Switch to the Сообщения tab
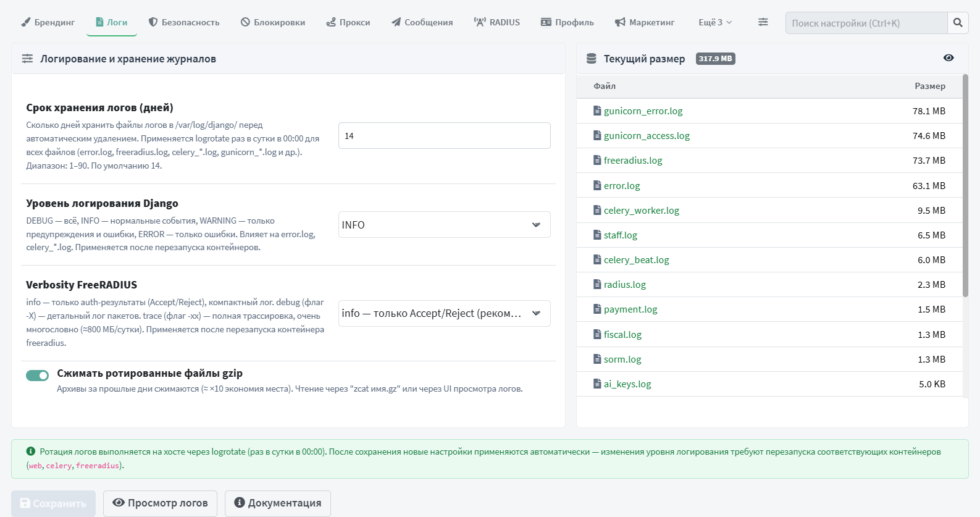Viewport: 980px width, 517px height. [x=422, y=22]
